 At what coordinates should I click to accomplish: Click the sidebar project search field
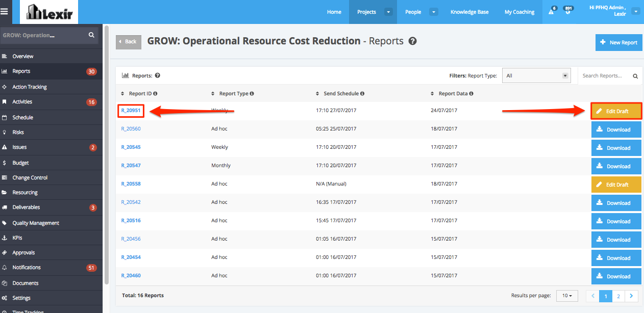click(43, 35)
